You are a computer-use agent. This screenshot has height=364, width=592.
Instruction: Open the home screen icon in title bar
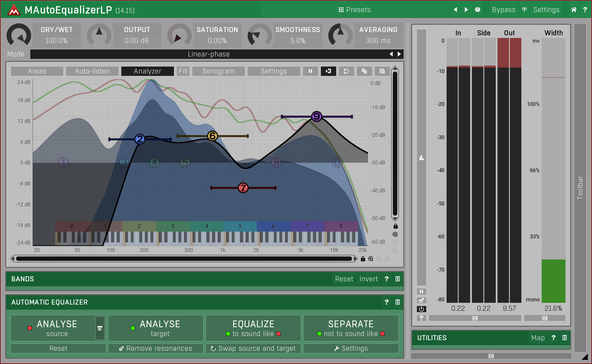pyautogui.click(x=573, y=9)
